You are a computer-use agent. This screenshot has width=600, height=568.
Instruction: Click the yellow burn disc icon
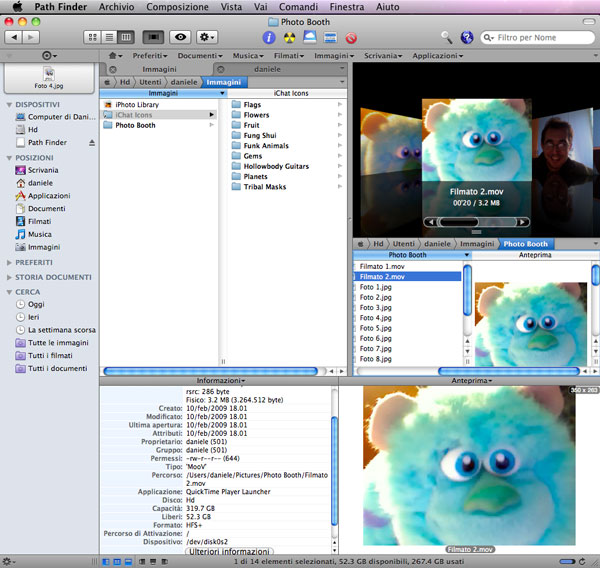click(x=290, y=38)
